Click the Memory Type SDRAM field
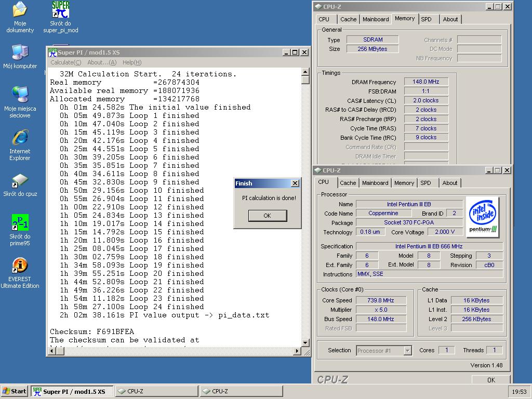This screenshot has height=399, width=532. [x=373, y=39]
